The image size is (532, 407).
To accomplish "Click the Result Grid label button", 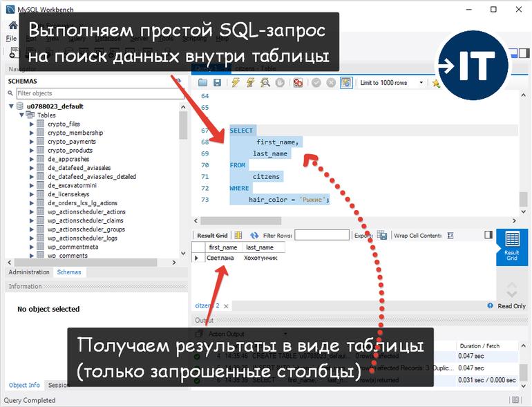I will point(212,236).
